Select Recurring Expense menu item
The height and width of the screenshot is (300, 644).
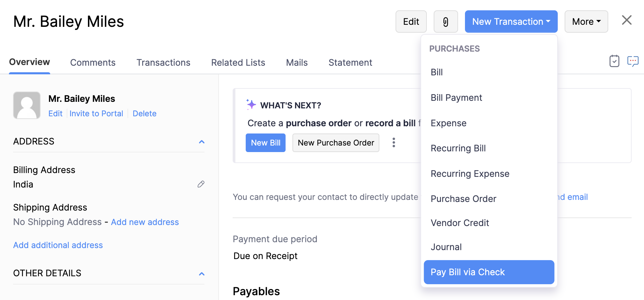pos(470,174)
